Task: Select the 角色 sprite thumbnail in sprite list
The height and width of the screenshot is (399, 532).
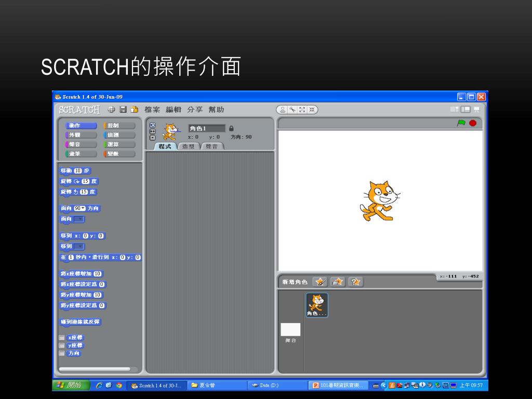Action: [x=317, y=305]
